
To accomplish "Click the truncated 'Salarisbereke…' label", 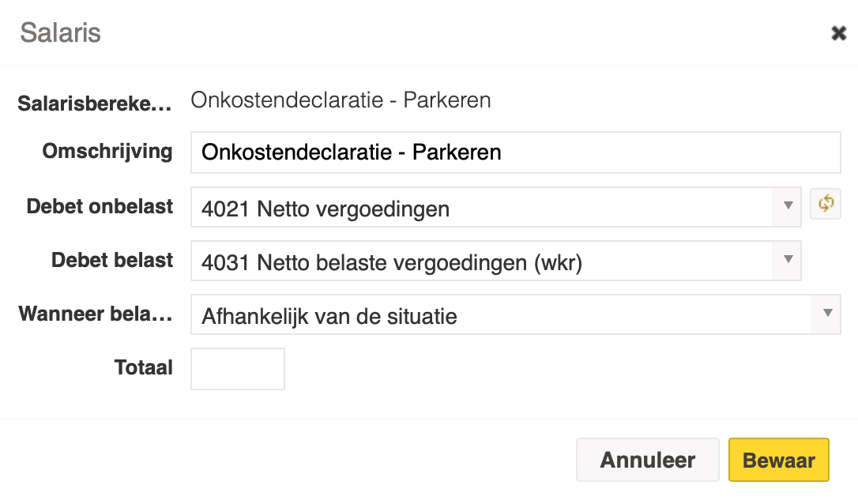I will click(95, 103).
